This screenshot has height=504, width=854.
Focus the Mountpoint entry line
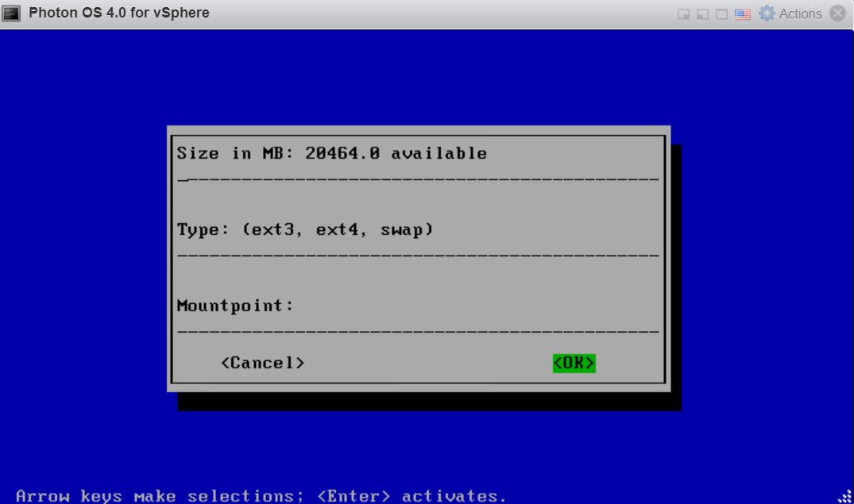point(418,329)
